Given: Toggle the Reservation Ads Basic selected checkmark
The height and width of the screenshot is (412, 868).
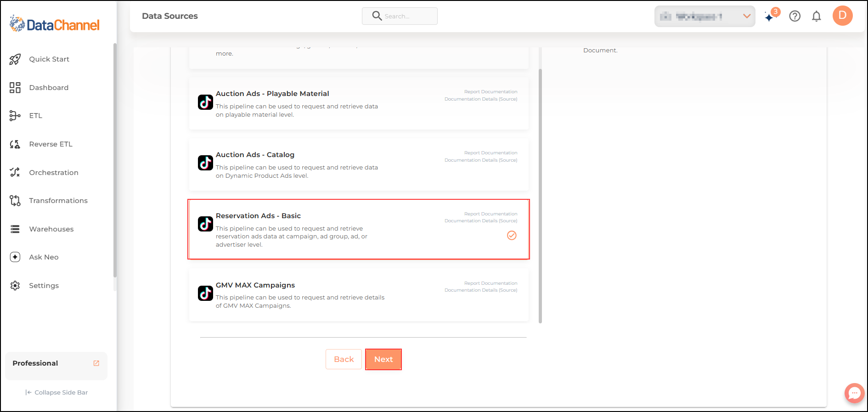Looking at the screenshot, I should (512, 236).
